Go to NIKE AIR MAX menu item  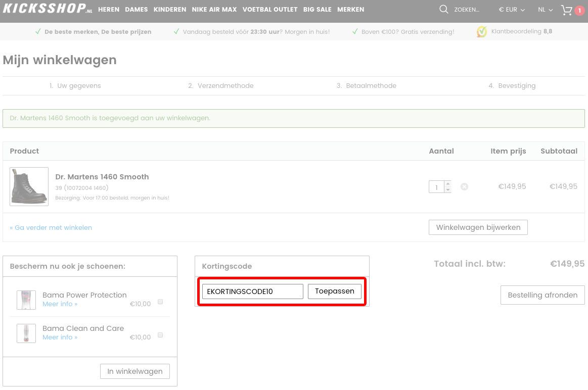214,10
